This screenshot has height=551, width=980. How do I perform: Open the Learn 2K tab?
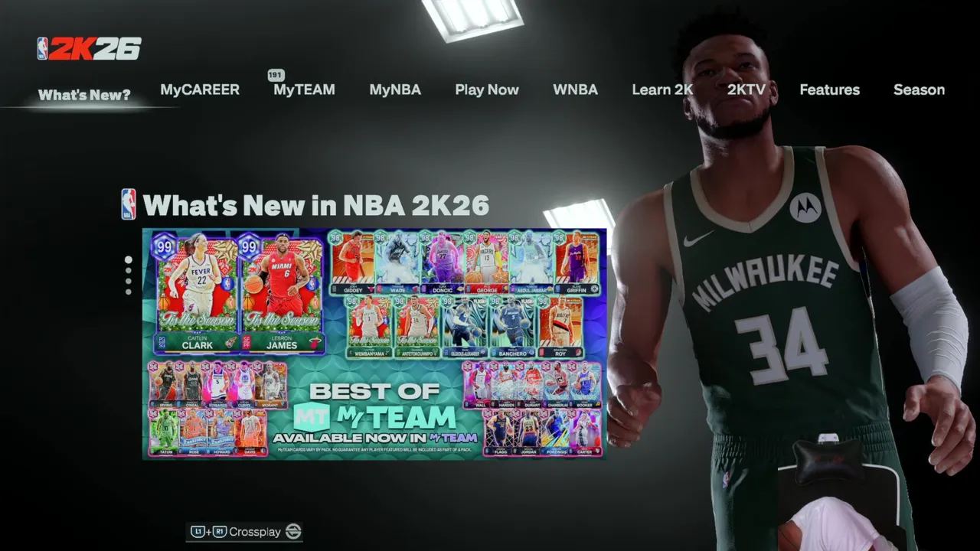pyautogui.click(x=662, y=90)
